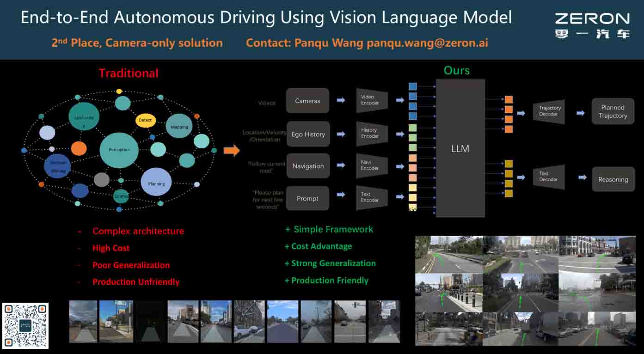Click the ZERON logo

pos(592,25)
